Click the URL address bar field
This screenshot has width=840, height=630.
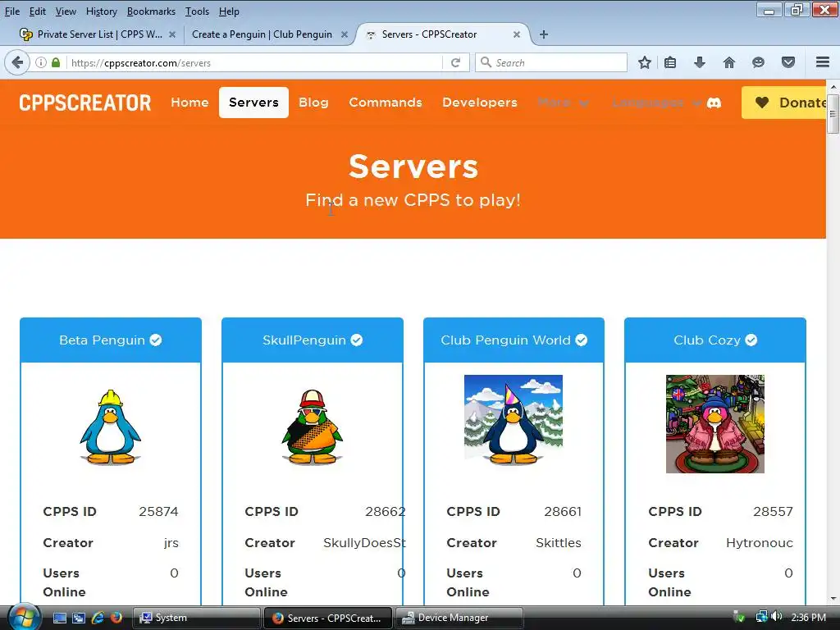coord(254,62)
